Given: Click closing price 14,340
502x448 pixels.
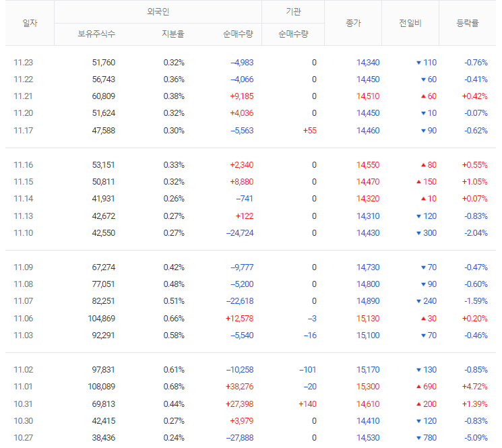Looking at the screenshot, I should [368, 63].
